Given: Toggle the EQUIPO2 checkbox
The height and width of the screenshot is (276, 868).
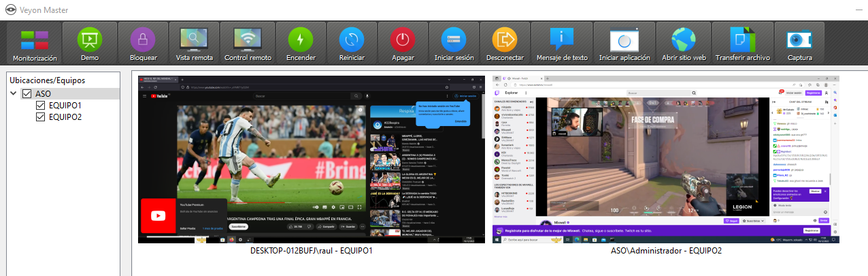Looking at the screenshot, I should (x=41, y=117).
